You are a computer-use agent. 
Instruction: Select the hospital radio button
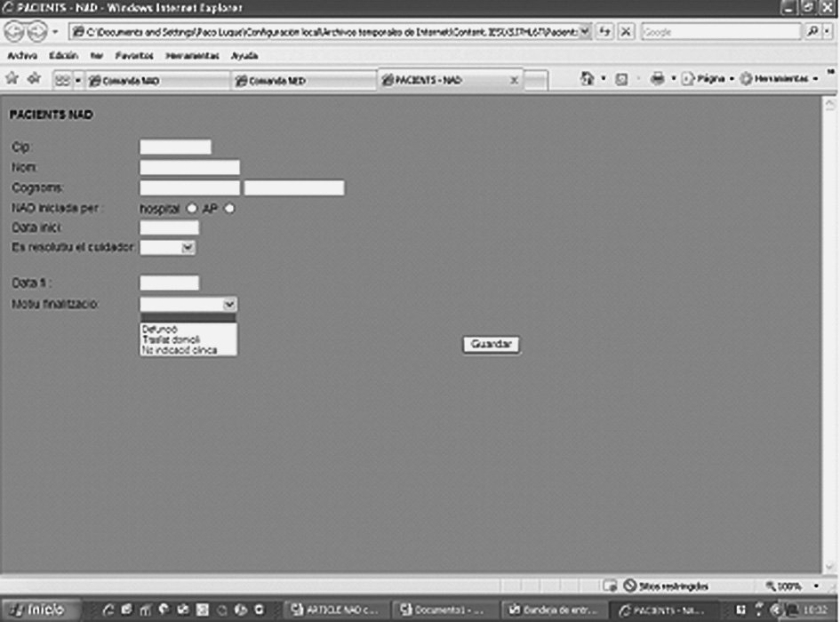click(190, 209)
